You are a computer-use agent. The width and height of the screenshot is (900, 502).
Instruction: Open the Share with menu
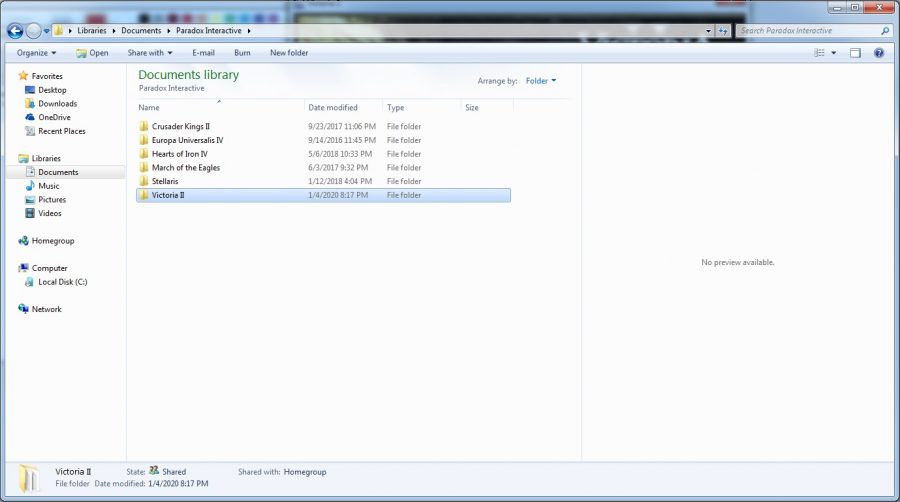150,53
